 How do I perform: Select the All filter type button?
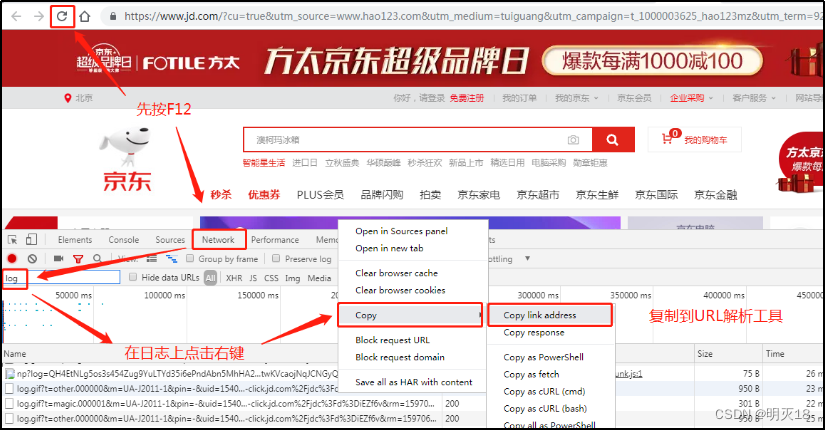[210, 278]
